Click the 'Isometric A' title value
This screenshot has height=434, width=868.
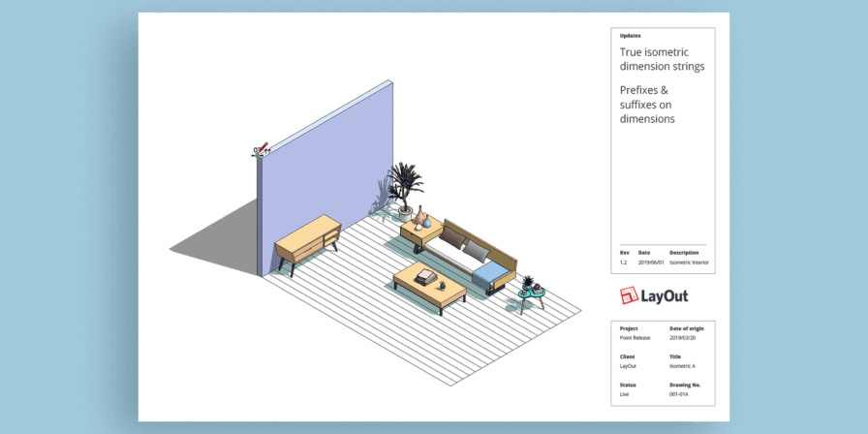point(682,366)
